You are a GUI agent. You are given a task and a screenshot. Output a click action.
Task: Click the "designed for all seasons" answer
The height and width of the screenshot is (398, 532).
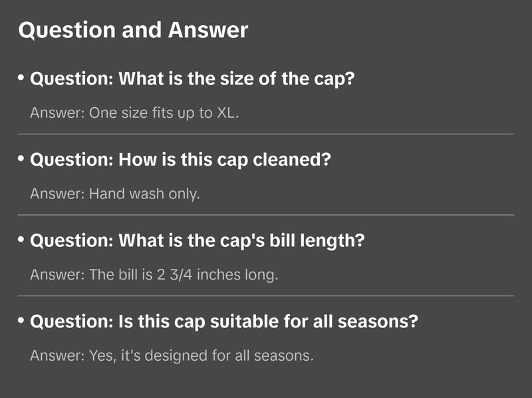point(172,355)
